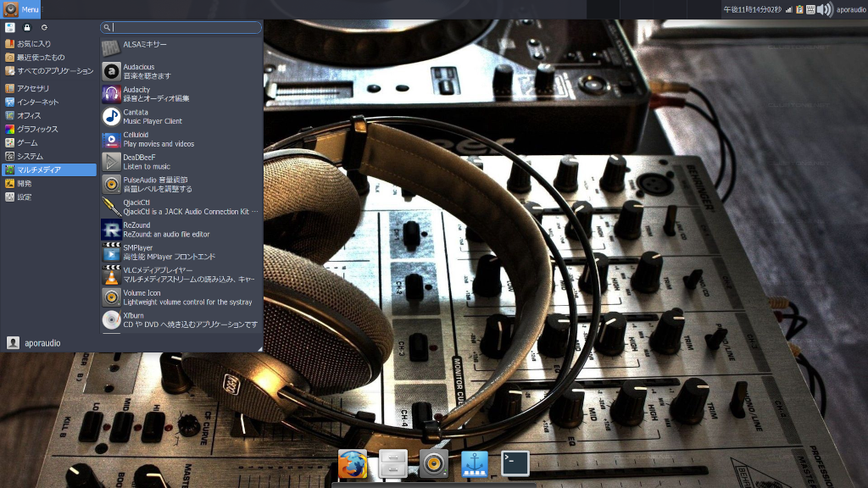Click the anchor icon in the dock
The width and height of the screenshot is (868, 488).
(475, 463)
